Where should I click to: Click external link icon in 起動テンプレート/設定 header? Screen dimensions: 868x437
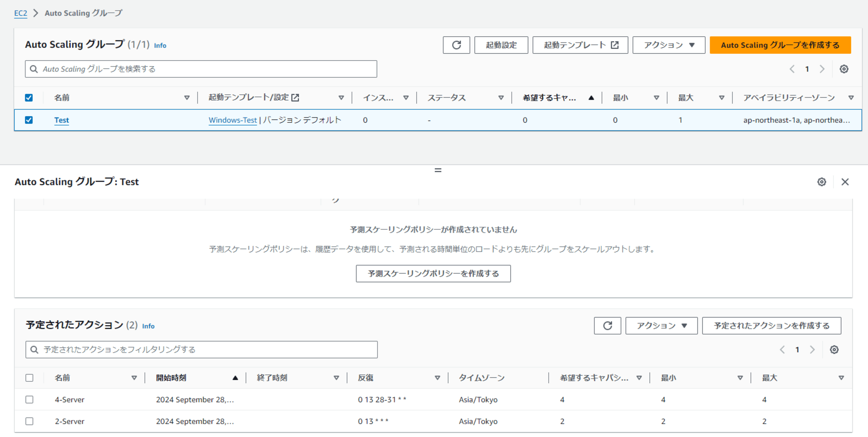295,98
